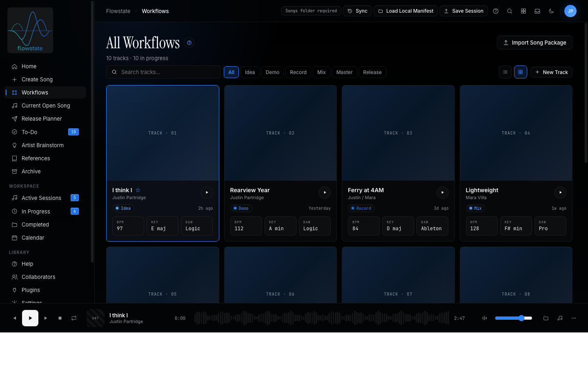This screenshot has width=588, height=368.
Task: Play the Rearview Year track card
Action: (325, 193)
